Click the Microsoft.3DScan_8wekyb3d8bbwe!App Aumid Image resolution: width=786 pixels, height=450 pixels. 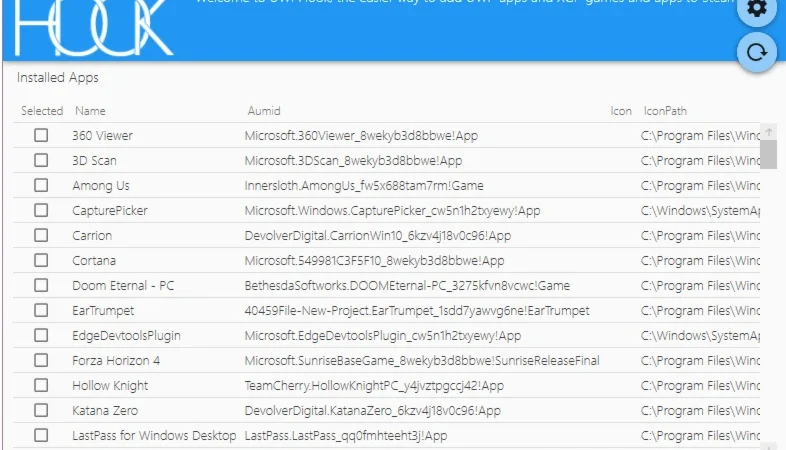click(353, 160)
